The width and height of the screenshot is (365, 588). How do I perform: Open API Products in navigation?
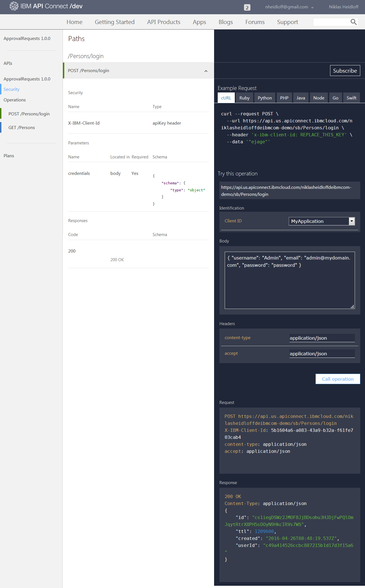pyautogui.click(x=164, y=22)
